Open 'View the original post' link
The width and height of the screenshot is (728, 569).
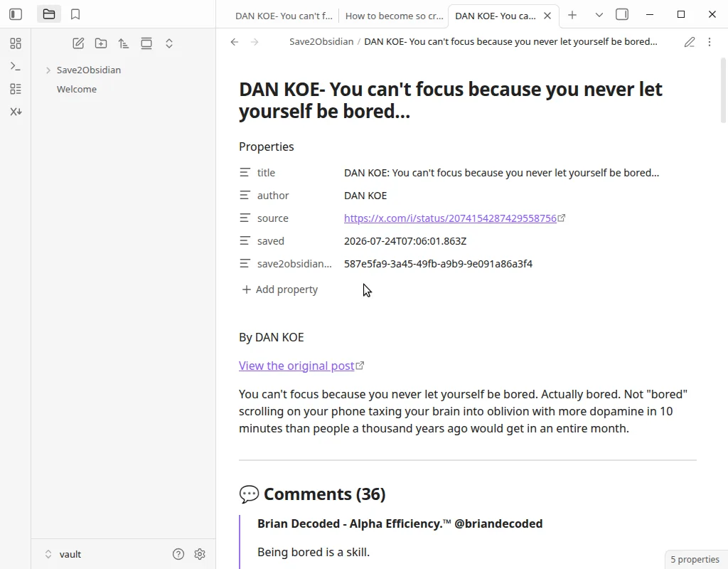(296, 366)
